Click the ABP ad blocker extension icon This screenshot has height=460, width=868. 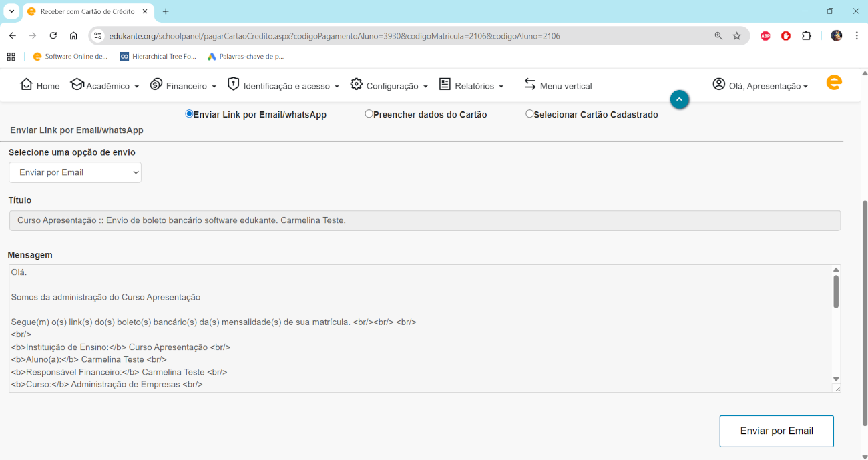765,36
